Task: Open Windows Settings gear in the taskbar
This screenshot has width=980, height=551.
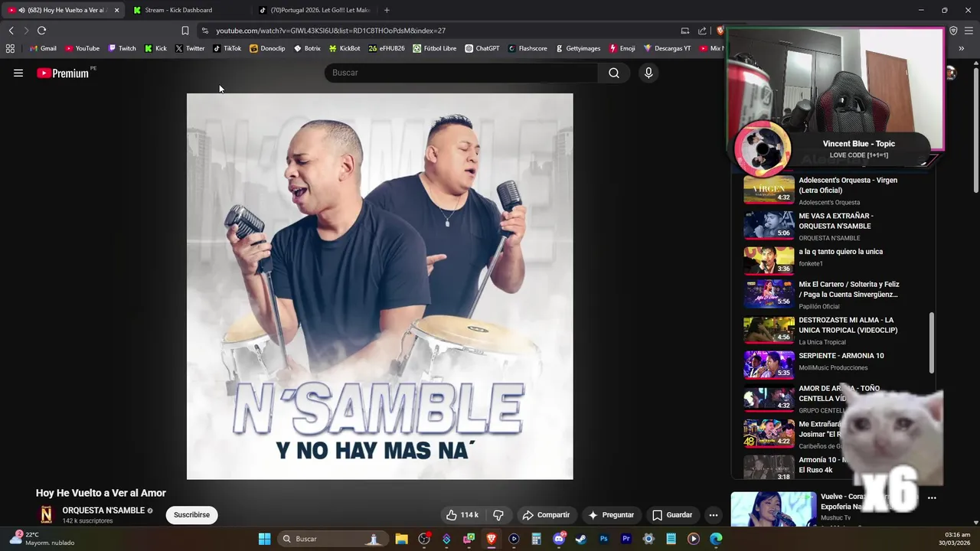Action: [648, 539]
